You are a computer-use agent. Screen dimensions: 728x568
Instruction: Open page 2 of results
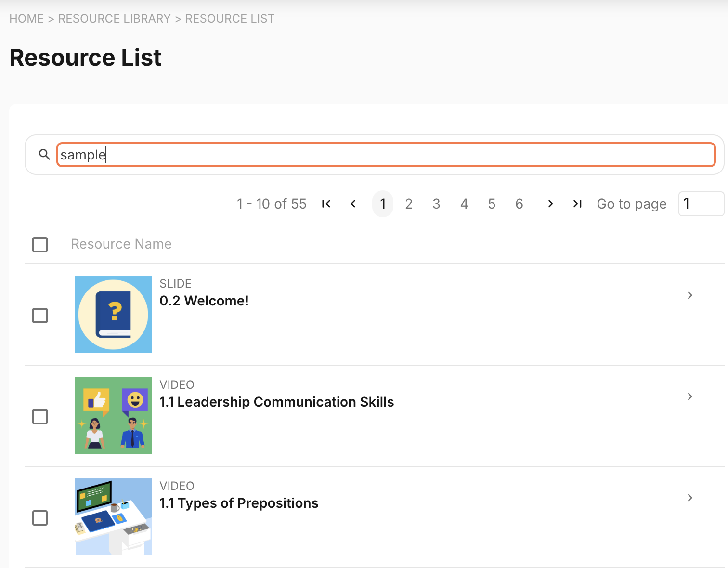[x=409, y=204]
